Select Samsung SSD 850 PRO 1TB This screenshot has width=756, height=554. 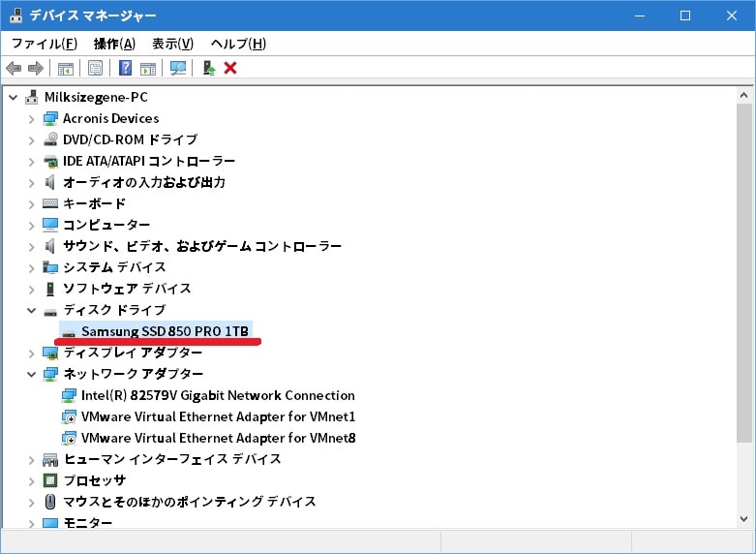click(165, 331)
